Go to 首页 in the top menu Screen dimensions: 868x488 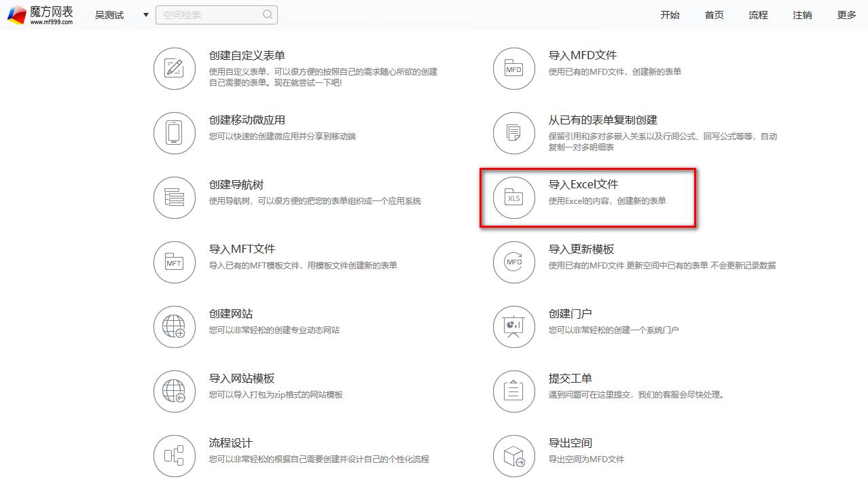pos(714,14)
